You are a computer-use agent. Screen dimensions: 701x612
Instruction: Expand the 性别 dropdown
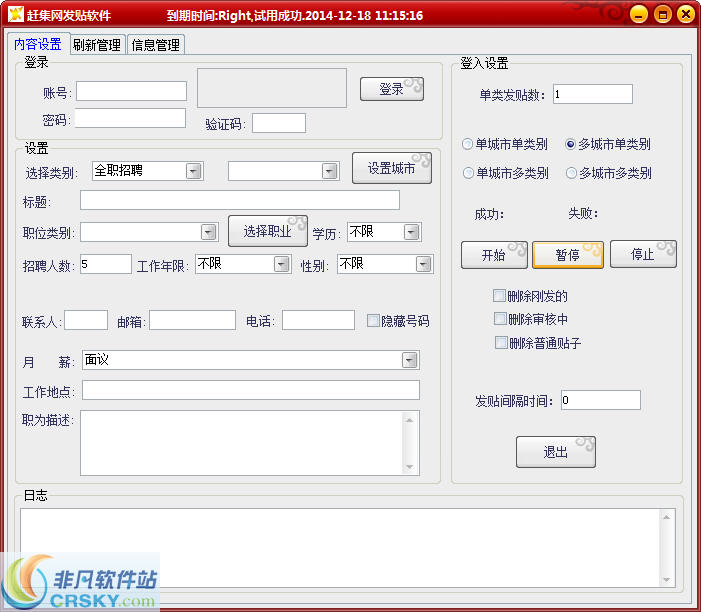[385, 264]
